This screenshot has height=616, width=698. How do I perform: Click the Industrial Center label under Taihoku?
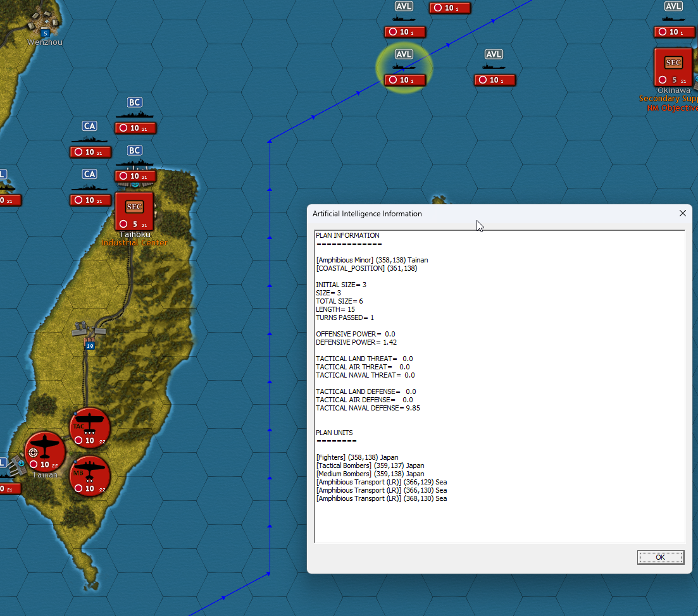click(134, 242)
